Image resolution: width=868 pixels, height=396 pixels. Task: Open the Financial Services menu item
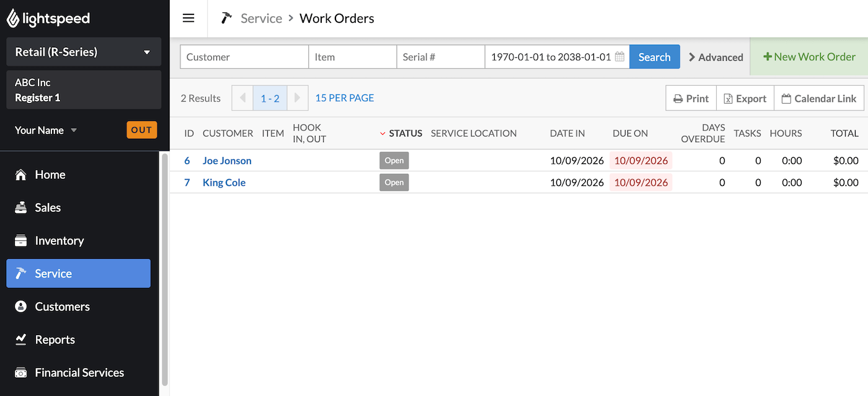[78, 373]
